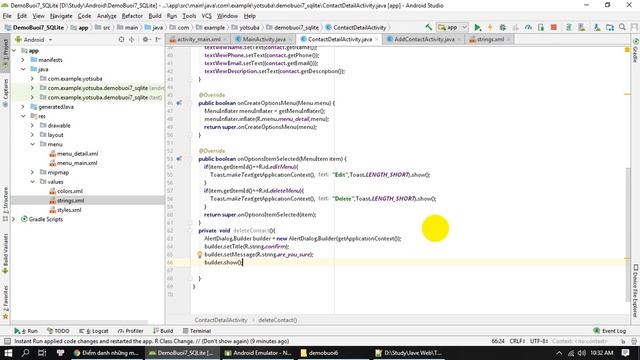Expand the layout folder
The height and width of the screenshot is (360, 640).
coord(32,135)
